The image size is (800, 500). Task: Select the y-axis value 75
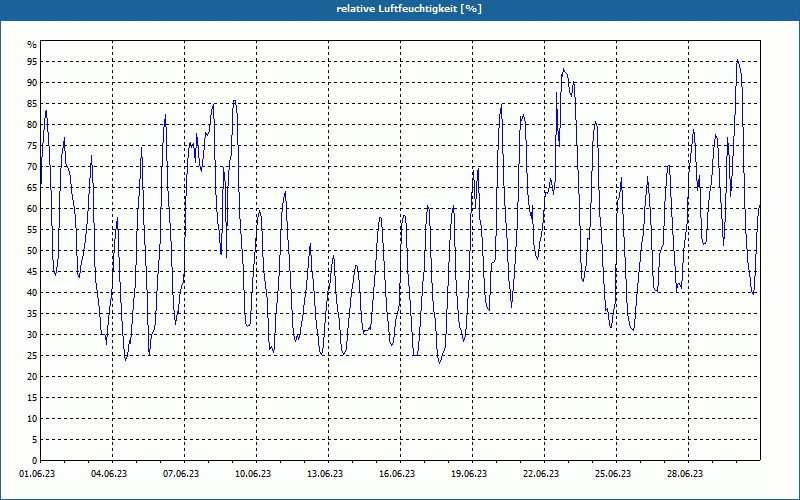click(x=32, y=145)
